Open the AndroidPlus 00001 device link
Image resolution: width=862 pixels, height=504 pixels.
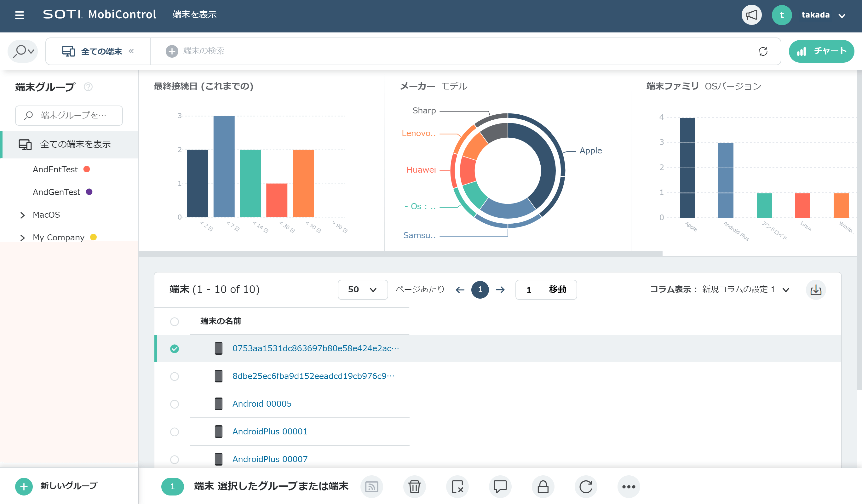click(270, 432)
